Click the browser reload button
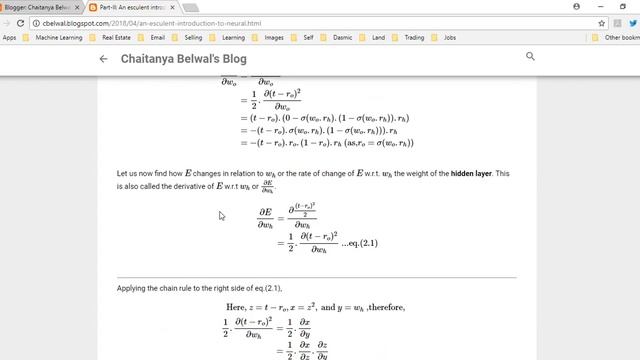 pos(20,23)
